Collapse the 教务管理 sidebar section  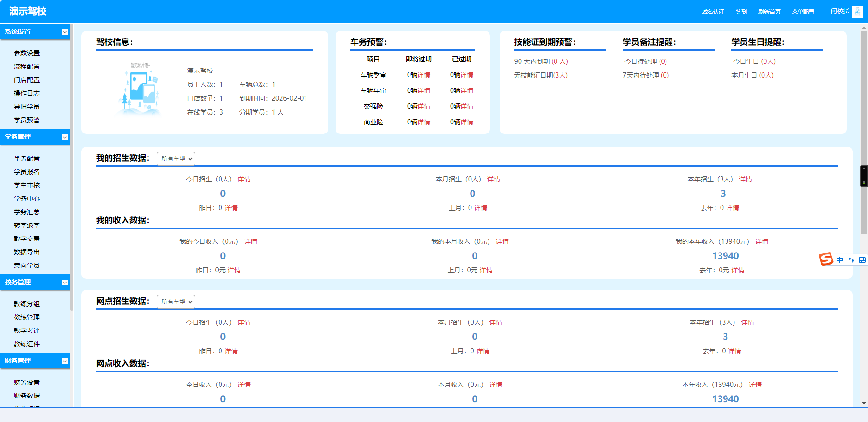point(64,283)
